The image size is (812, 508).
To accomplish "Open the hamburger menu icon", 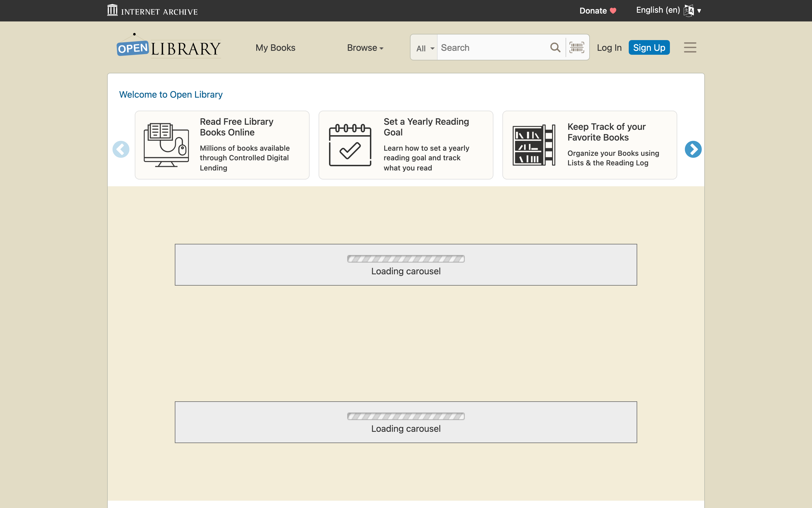I will [690, 47].
